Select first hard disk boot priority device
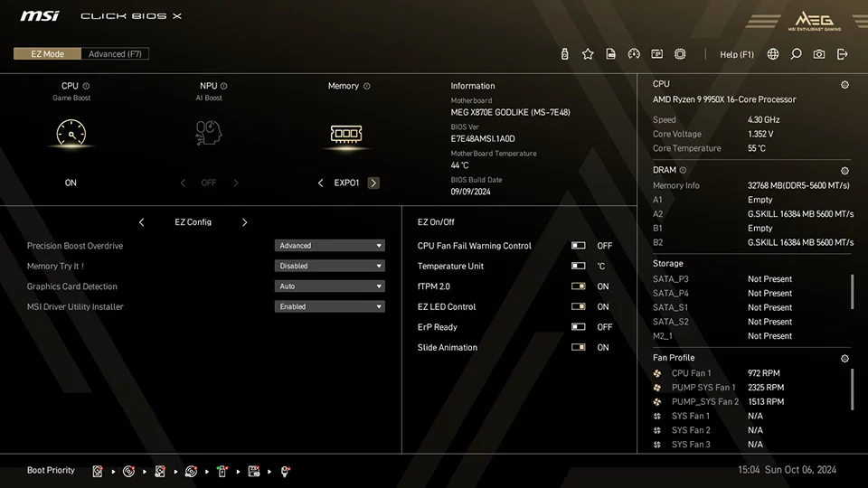The height and width of the screenshot is (488, 868). pyautogui.click(x=98, y=471)
